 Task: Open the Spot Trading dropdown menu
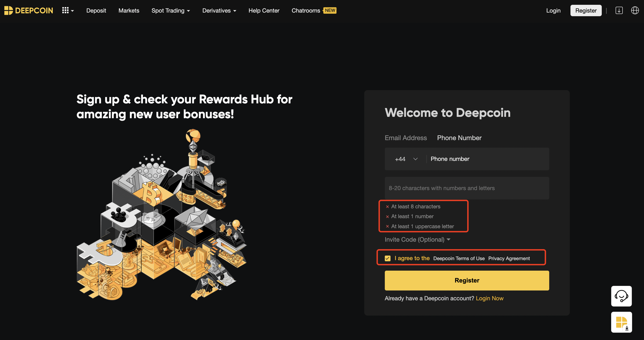coord(171,10)
